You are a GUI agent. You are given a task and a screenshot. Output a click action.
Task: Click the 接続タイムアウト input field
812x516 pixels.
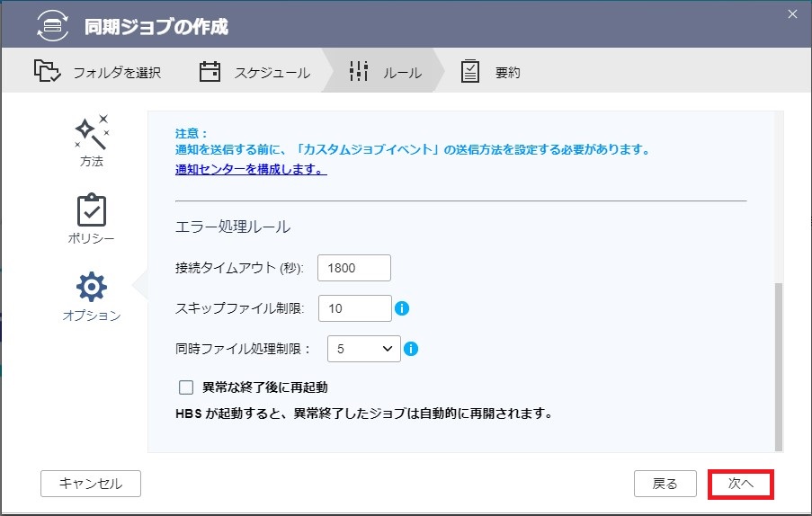click(x=354, y=268)
